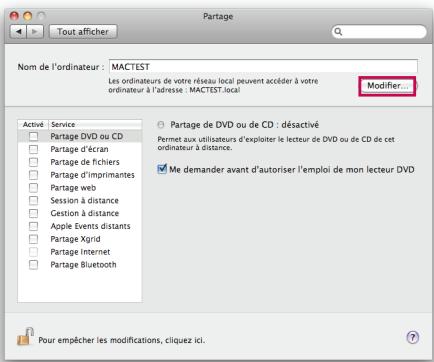Enable the Partage Bluetooth checkbox
434x362 pixels.
coord(33,265)
